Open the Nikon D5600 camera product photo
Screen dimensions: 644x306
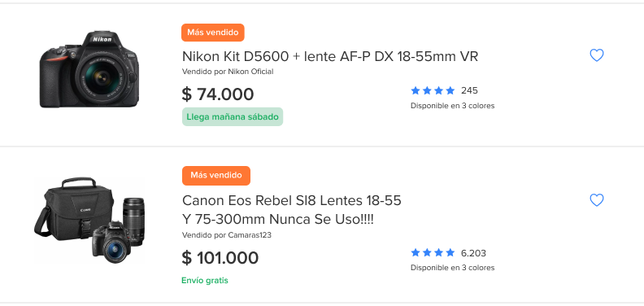[89, 69]
